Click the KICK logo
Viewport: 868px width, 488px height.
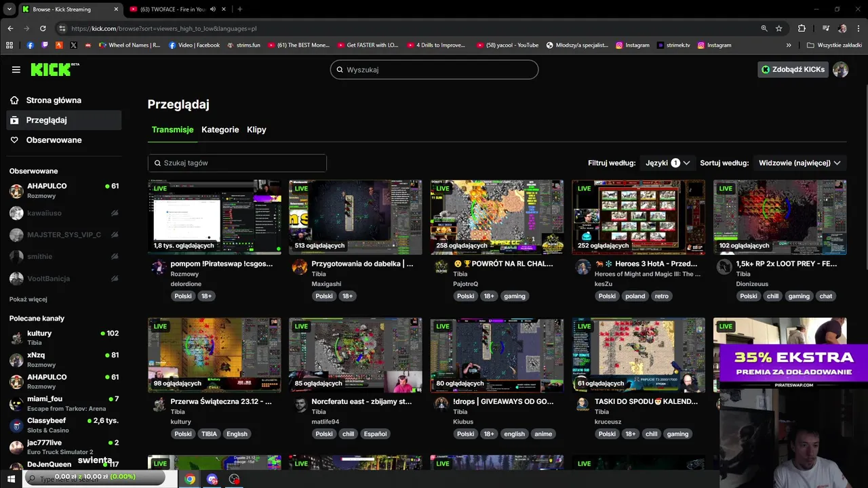tap(55, 69)
